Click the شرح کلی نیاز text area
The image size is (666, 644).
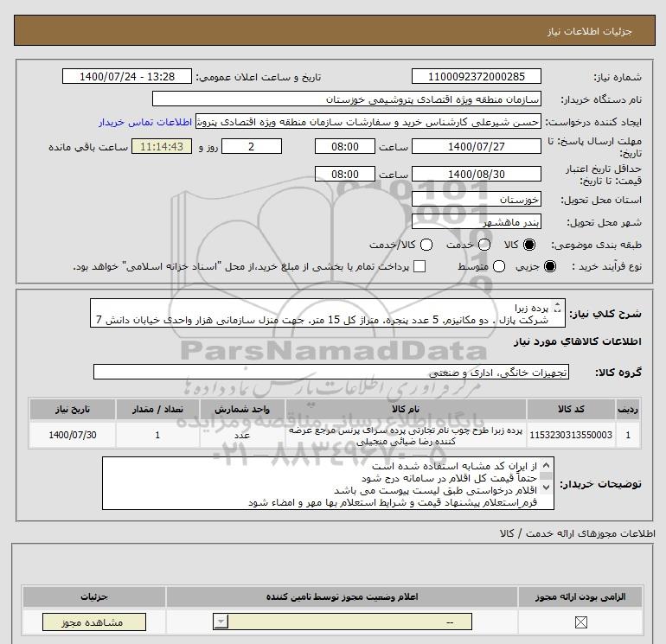[328, 313]
